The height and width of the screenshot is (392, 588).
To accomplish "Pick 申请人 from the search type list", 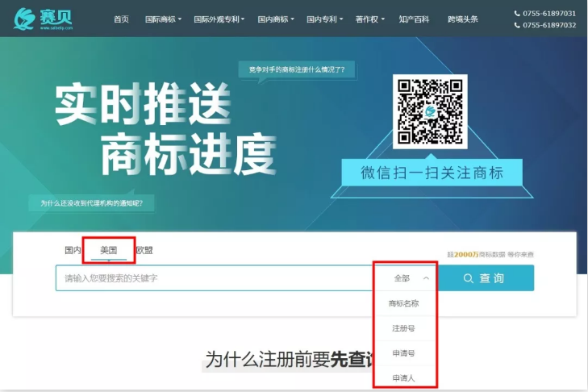I will 403,377.
